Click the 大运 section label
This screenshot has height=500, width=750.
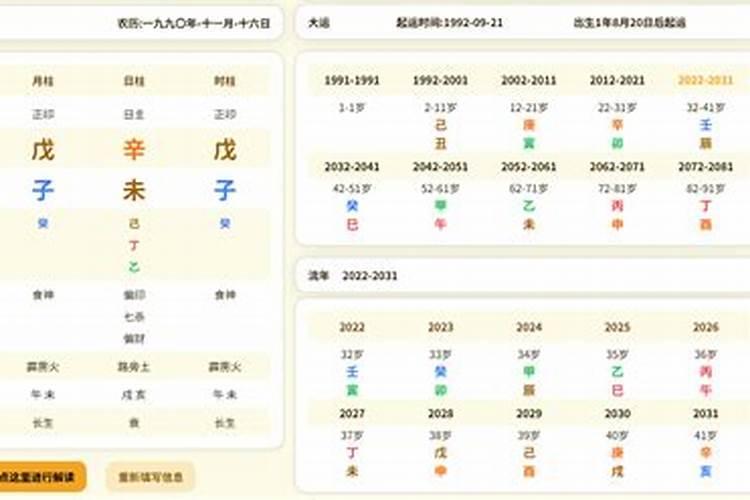[x=319, y=22]
